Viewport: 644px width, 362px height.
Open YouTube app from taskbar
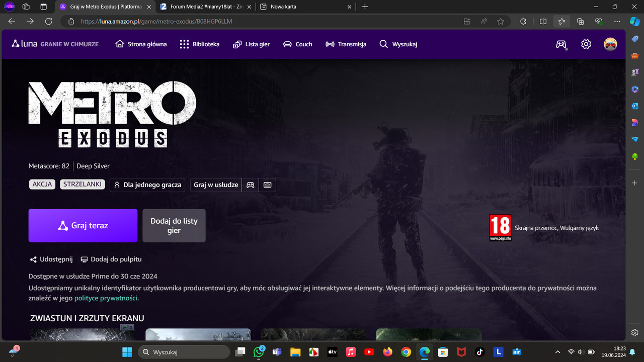(x=369, y=352)
